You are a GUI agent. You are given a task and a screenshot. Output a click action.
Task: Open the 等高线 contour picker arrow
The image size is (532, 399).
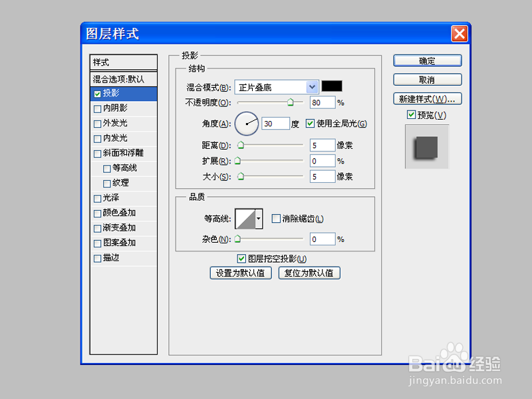point(259,219)
